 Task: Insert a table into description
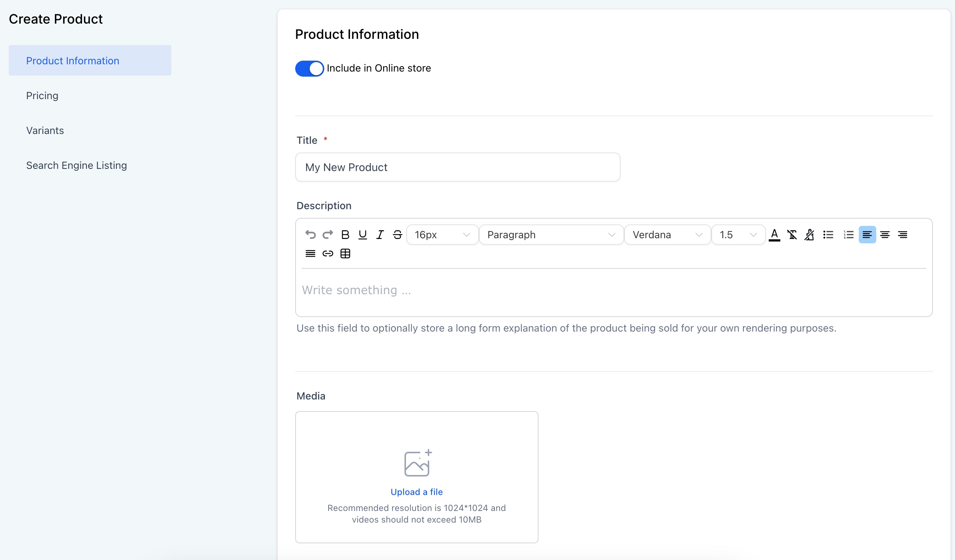pos(345,253)
